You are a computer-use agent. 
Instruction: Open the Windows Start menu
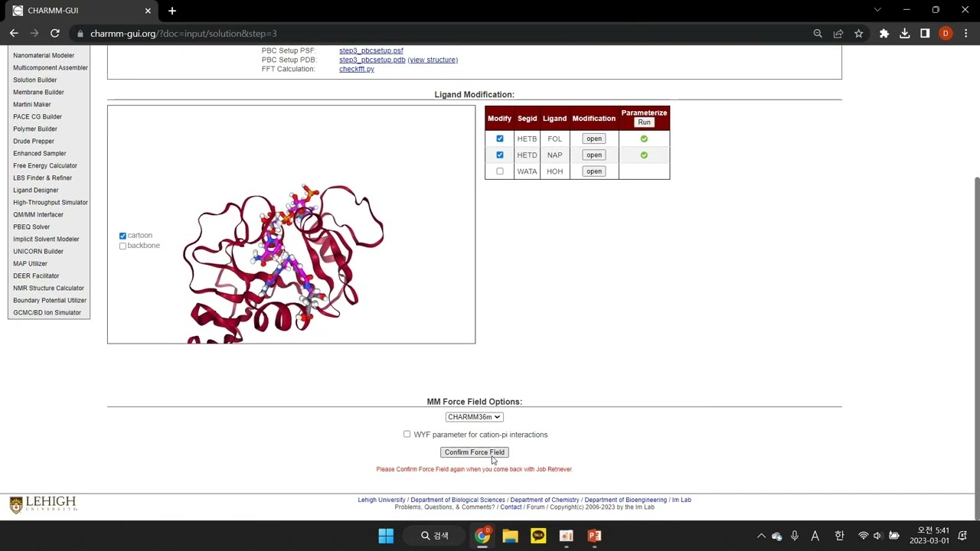(x=386, y=536)
